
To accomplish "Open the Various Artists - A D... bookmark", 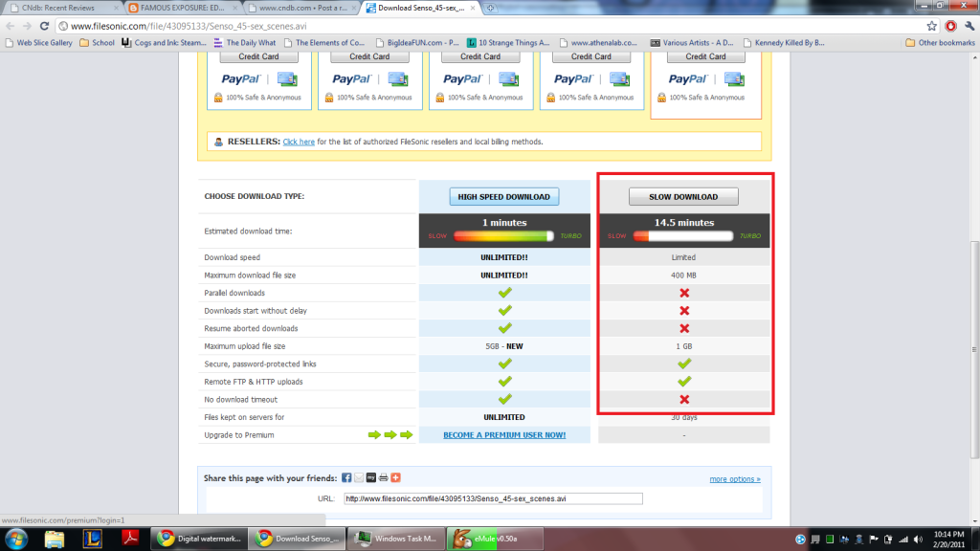I will (692, 43).
